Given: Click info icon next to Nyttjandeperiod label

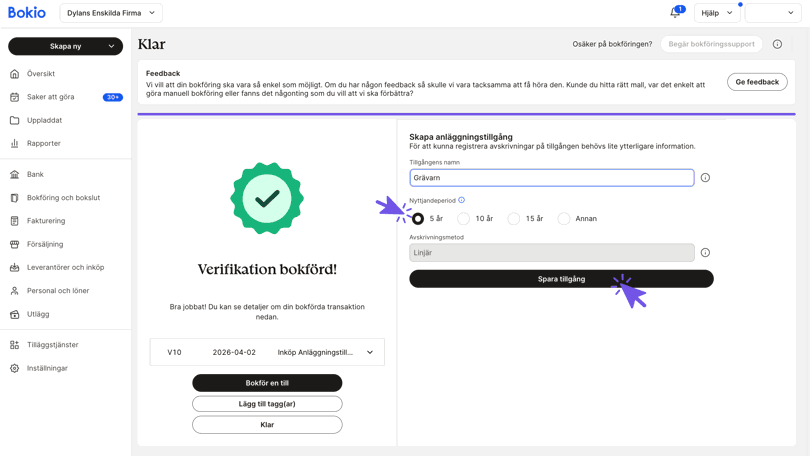Looking at the screenshot, I should 461,200.
